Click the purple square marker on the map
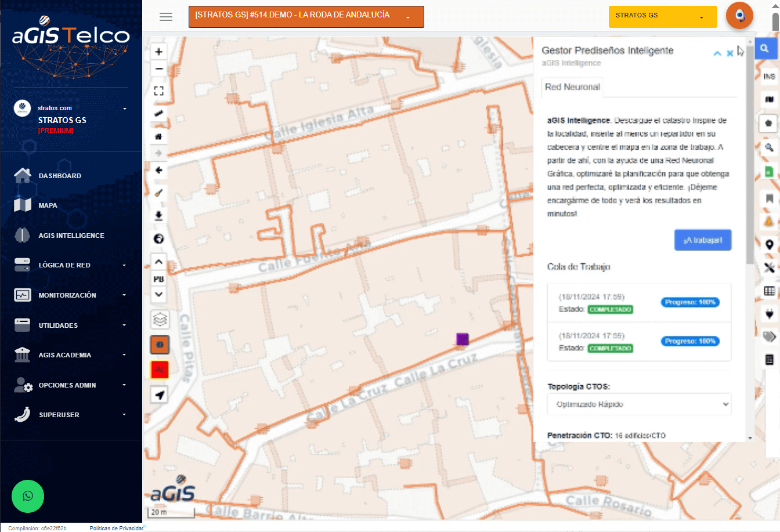The image size is (780, 532). (462, 339)
